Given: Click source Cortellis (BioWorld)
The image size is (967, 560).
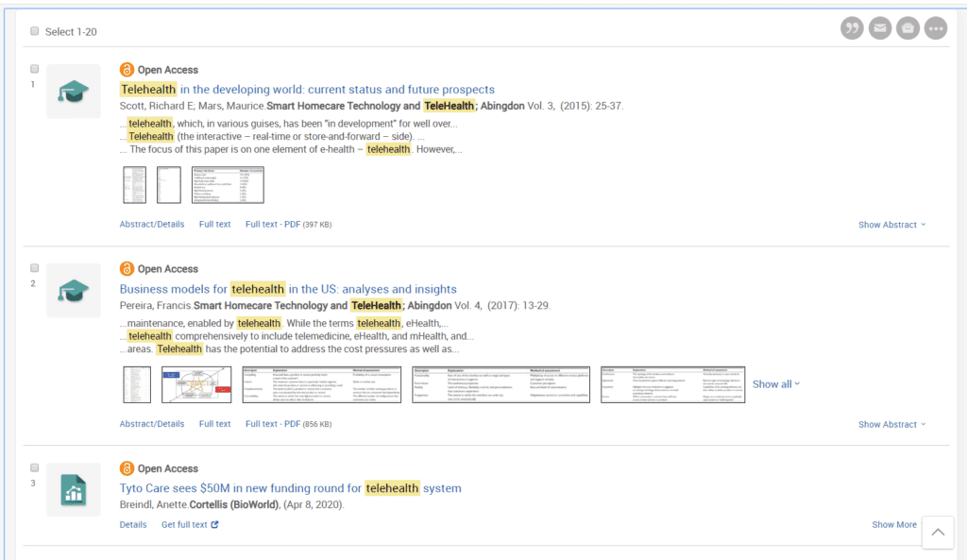Looking at the screenshot, I should click(234, 505).
